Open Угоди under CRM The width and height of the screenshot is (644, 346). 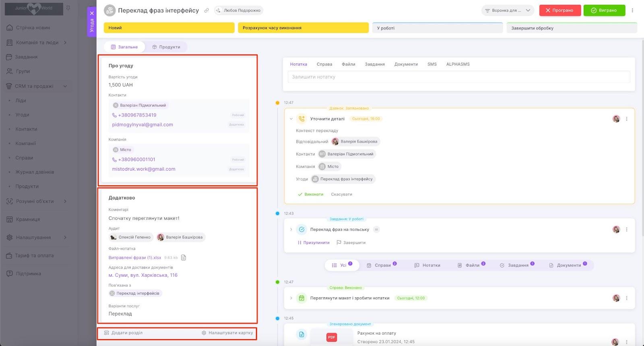(22, 115)
